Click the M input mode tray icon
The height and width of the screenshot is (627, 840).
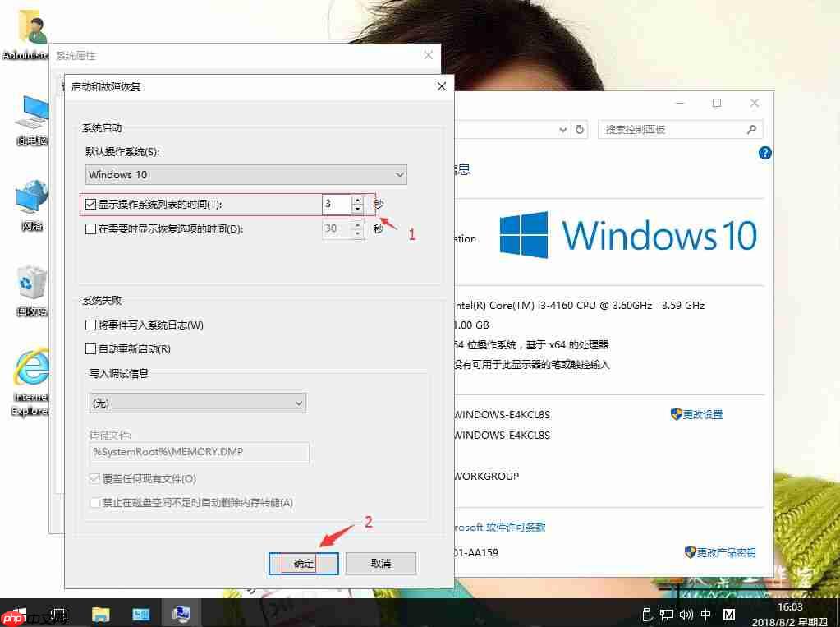[x=729, y=615]
